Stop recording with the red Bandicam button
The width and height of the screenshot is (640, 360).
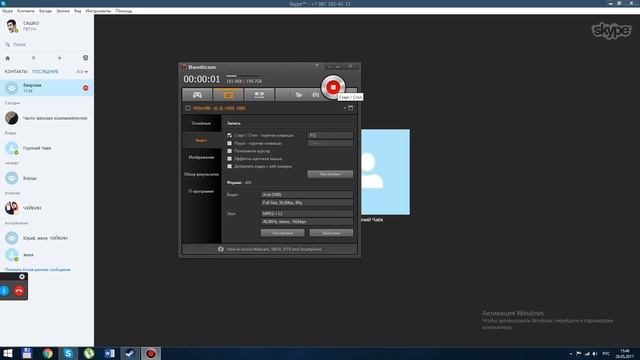click(x=333, y=87)
